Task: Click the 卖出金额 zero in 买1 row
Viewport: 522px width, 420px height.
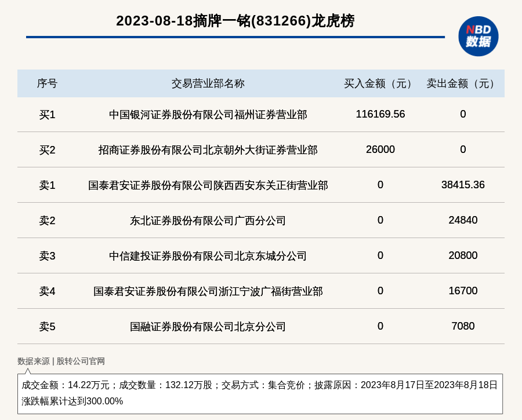Action: [x=463, y=114]
